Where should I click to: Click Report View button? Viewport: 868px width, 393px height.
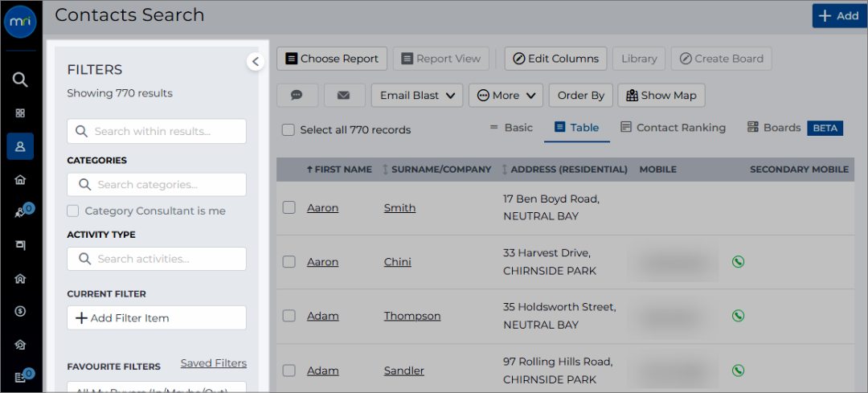(441, 58)
